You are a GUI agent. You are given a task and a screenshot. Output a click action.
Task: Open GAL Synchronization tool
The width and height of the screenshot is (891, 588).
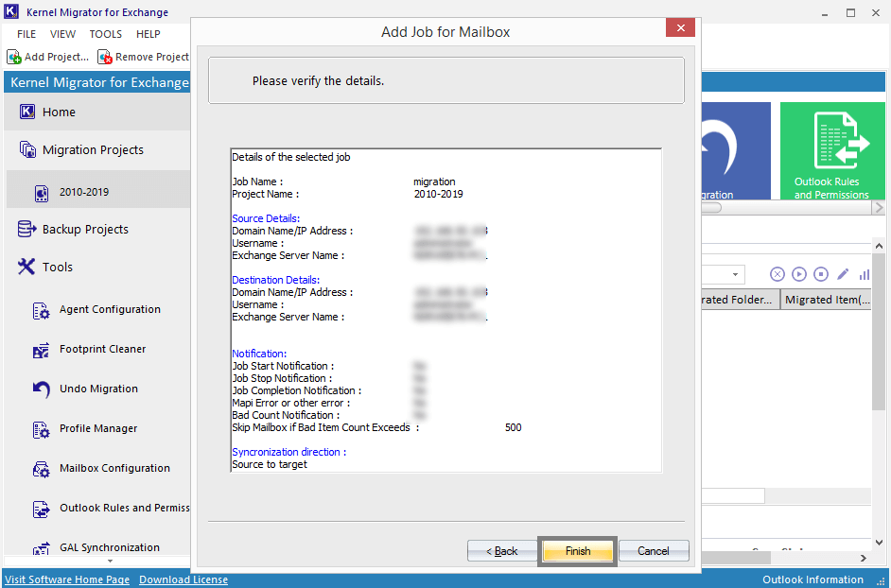click(110, 547)
